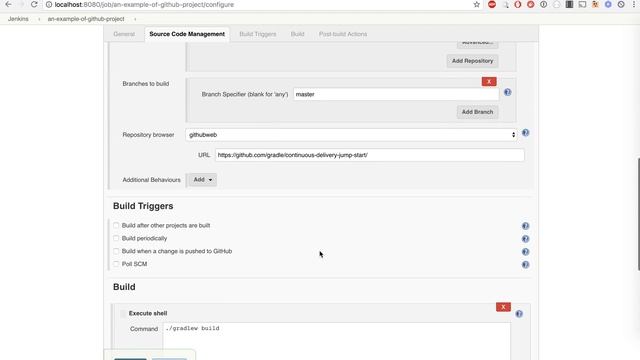Bookmark this page with the star icon
The image size is (640, 360).
pos(476,4)
